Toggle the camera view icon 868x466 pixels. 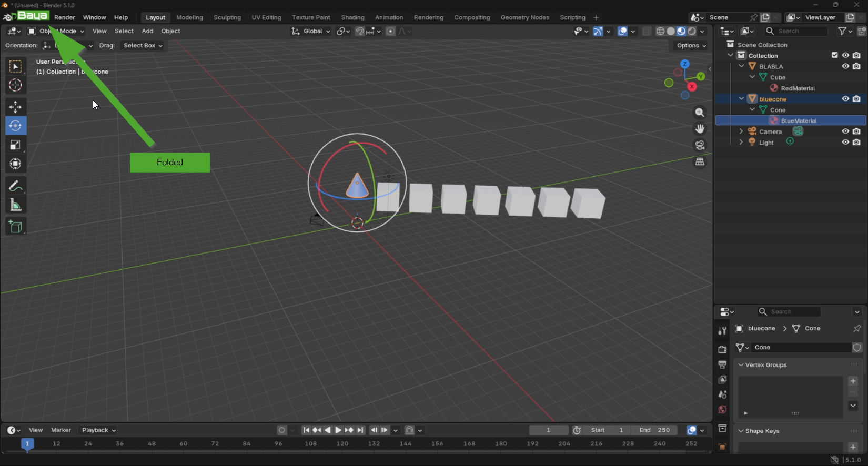[x=700, y=145]
